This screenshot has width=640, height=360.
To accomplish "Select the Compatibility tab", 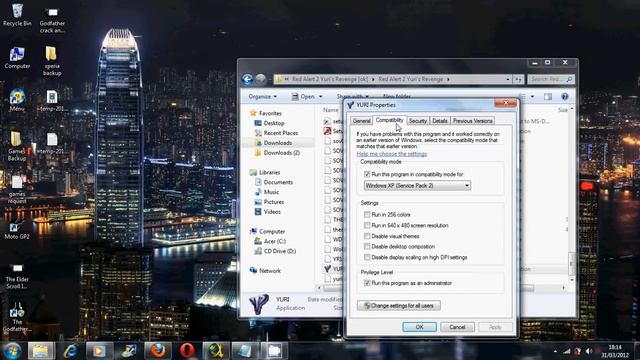I will pos(389,120).
